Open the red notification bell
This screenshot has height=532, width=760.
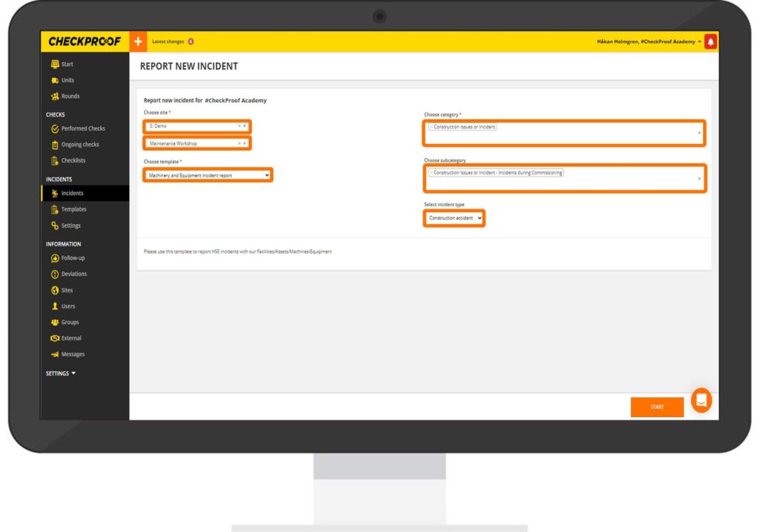click(710, 42)
